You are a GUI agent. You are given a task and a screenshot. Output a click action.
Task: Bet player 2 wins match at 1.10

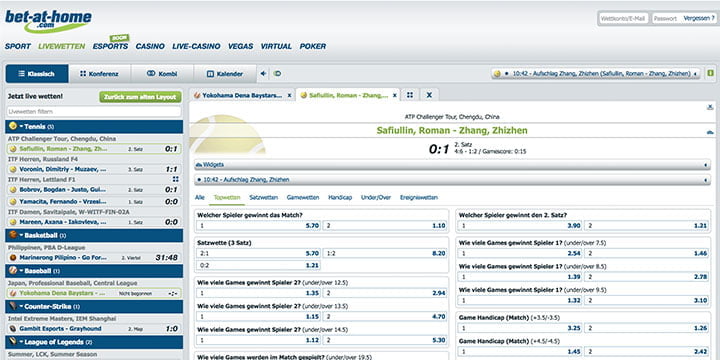point(385,226)
